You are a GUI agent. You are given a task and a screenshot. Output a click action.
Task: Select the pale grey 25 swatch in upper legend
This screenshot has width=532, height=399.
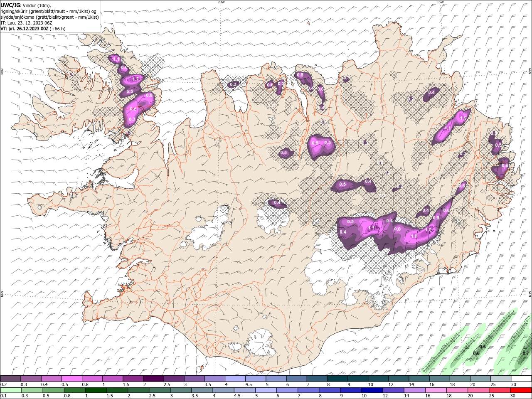point(500,379)
